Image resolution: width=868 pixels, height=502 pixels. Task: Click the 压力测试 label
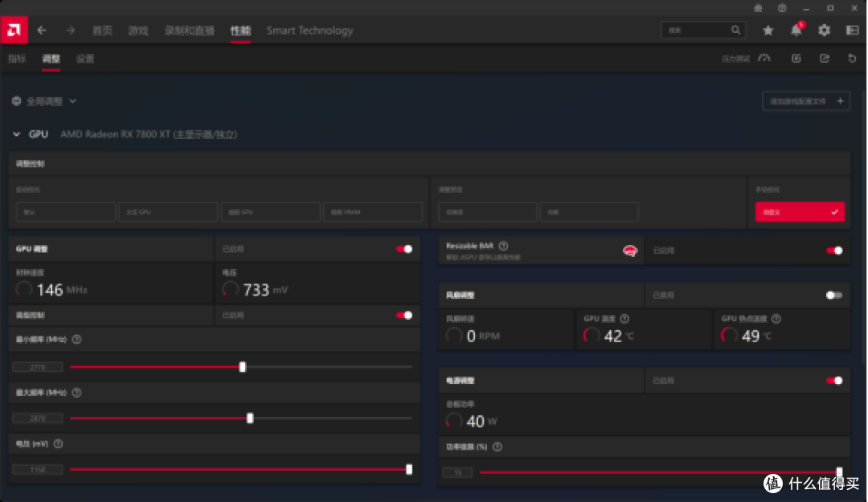[735, 59]
